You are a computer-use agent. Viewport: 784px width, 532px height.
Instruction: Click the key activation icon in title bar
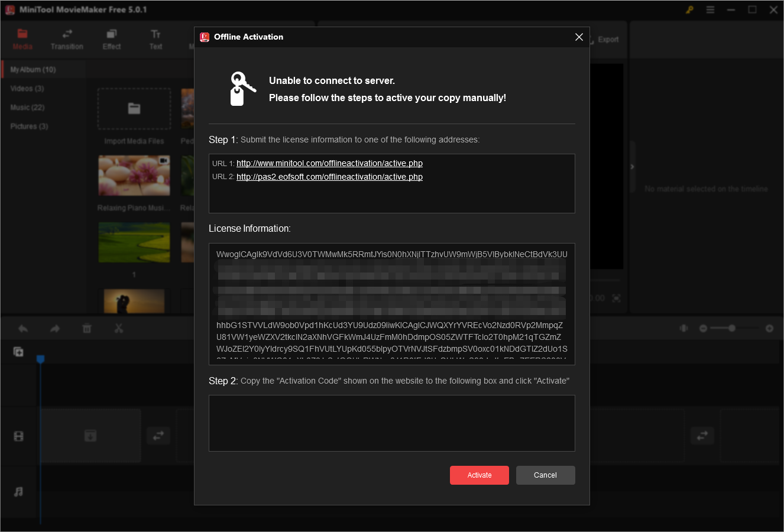pyautogui.click(x=689, y=10)
